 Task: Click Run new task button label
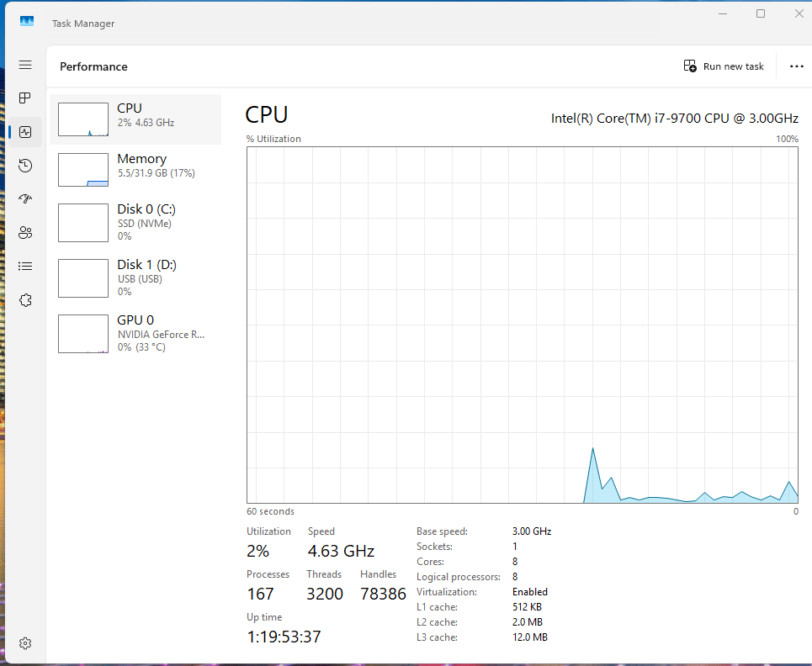(733, 66)
